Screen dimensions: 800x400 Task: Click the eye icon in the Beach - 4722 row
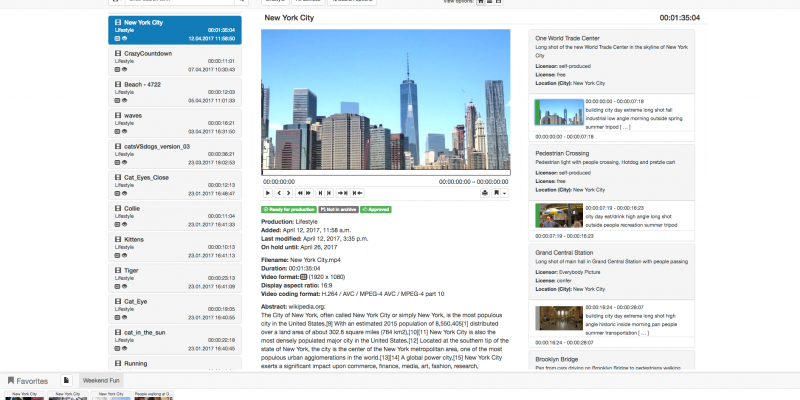tap(124, 101)
